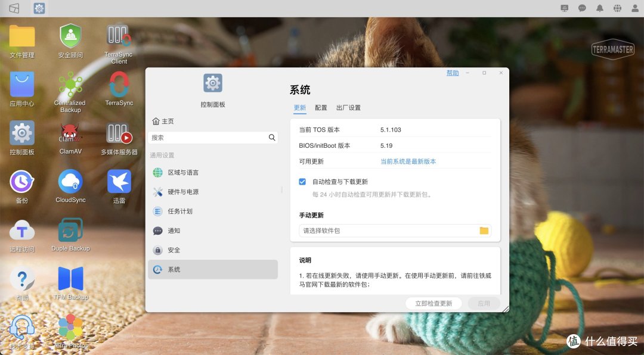
Task: Open the 安全顾问 security advisor icon
Action: coord(70,36)
